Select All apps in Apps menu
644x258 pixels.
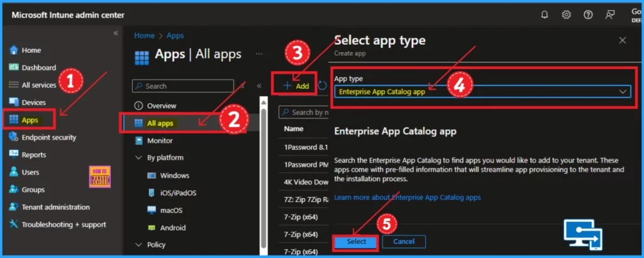pos(160,123)
